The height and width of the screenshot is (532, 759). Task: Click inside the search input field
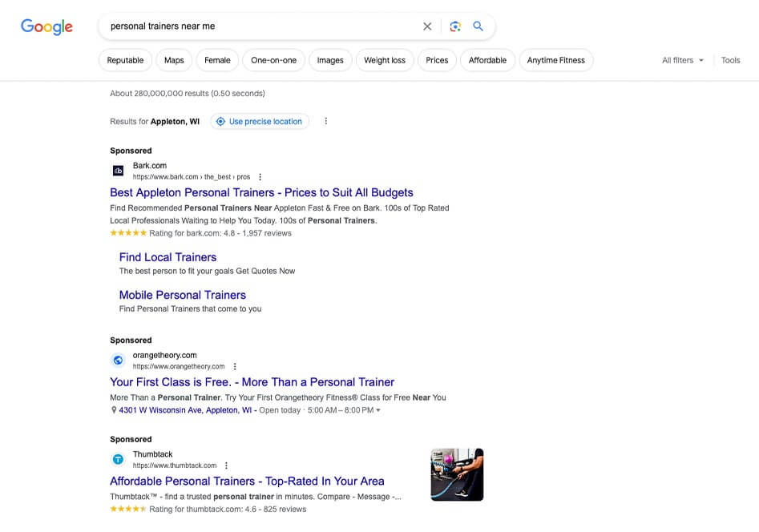[x=256, y=26]
